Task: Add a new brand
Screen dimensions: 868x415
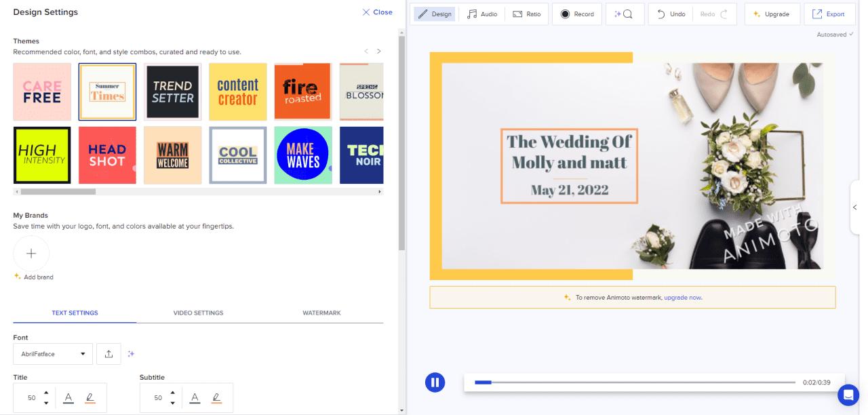Action: pyautogui.click(x=31, y=253)
